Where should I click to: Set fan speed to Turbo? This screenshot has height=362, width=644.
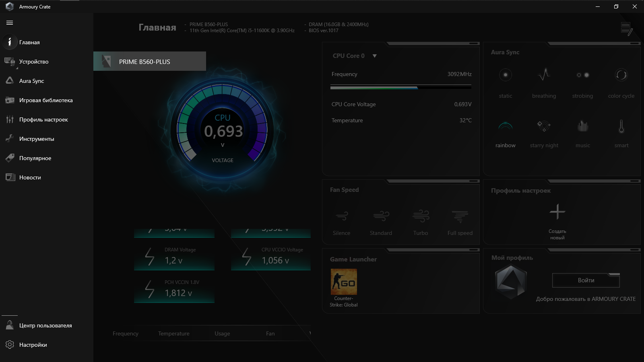point(421,222)
